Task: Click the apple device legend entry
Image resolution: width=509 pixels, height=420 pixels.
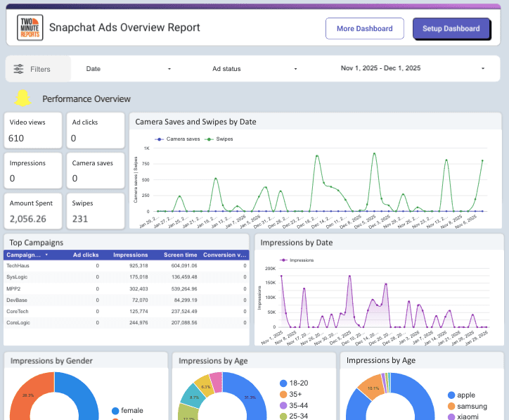Action: (x=461, y=395)
